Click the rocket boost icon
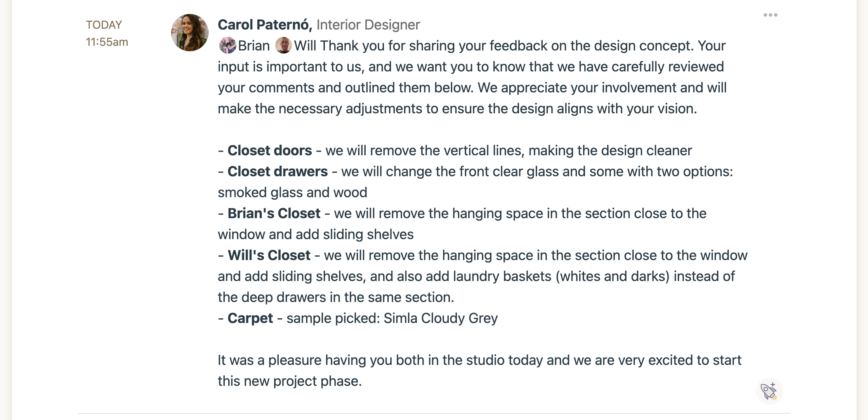This screenshot has width=868, height=420. tap(769, 391)
